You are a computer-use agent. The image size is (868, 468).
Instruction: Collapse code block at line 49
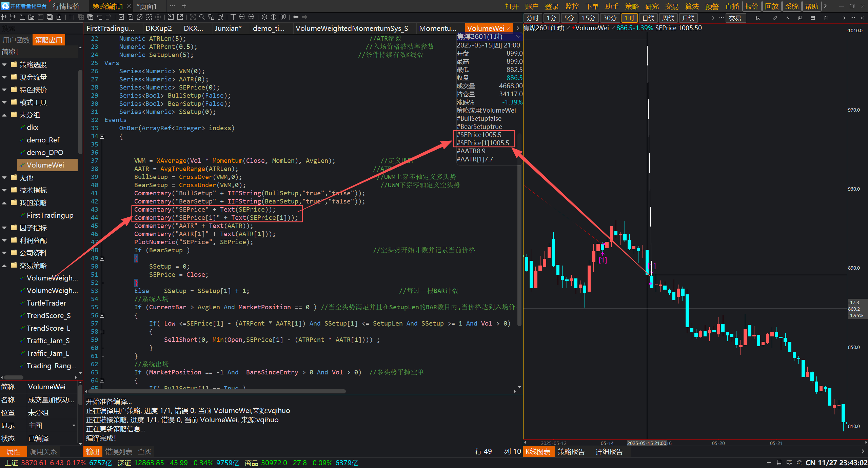point(102,258)
